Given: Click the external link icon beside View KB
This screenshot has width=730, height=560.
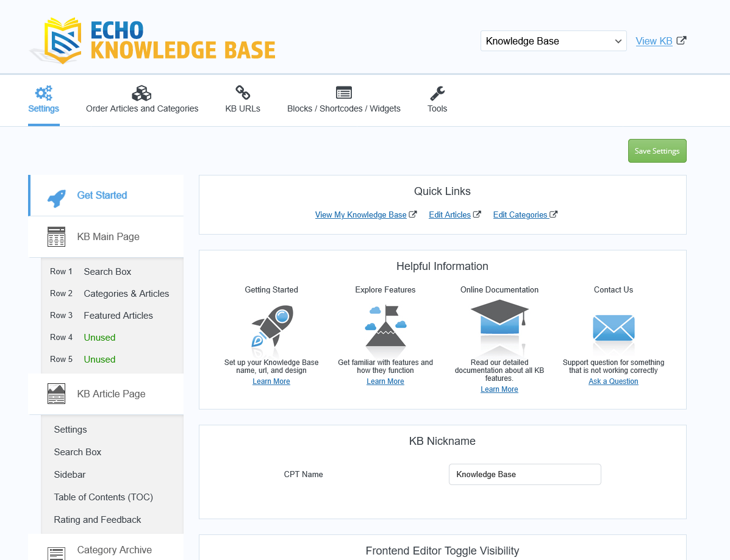Looking at the screenshot, I should pyautogui.click(x=681, y=40).
